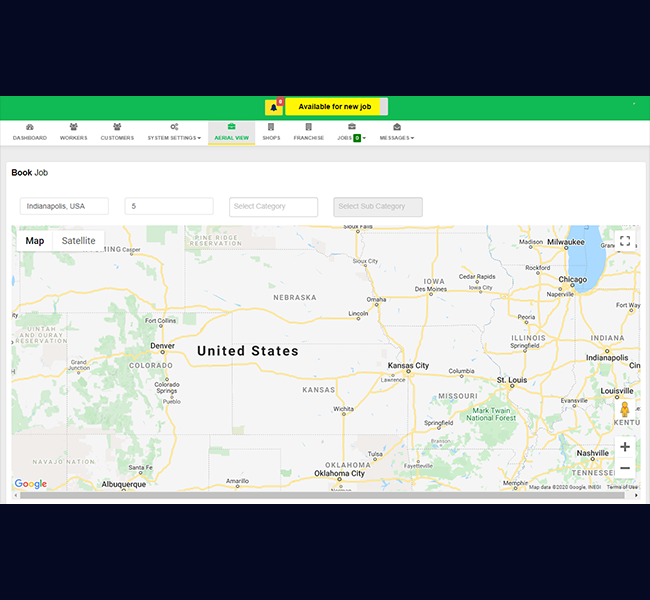
Task: Click Omaha on the map
Action: pyautogui.click(x=376, y=299)
